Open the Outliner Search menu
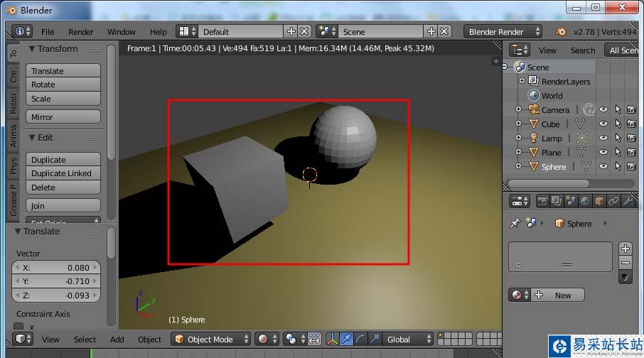Screen dimensions: 644x358 (582, 50)
